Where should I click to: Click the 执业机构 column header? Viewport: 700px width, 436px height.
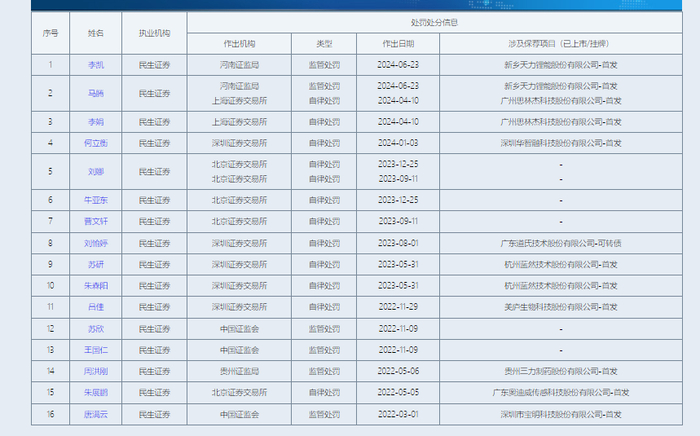tap(154, 33)
